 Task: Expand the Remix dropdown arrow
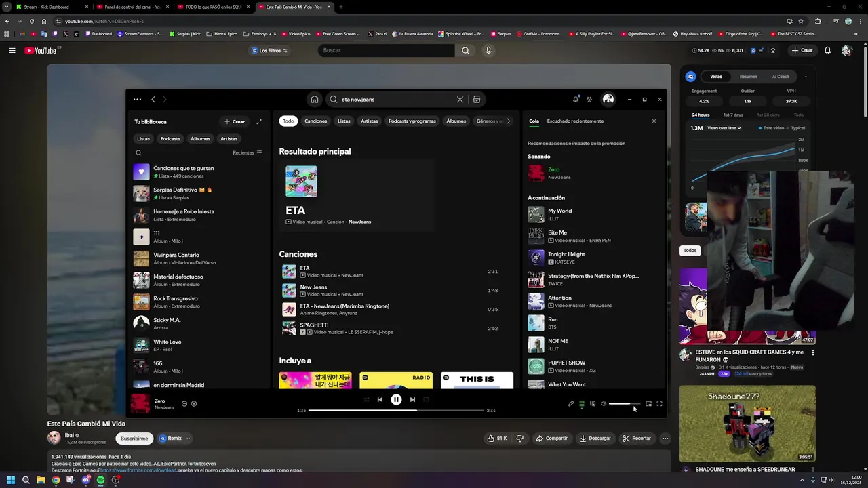tap(188, 439)
